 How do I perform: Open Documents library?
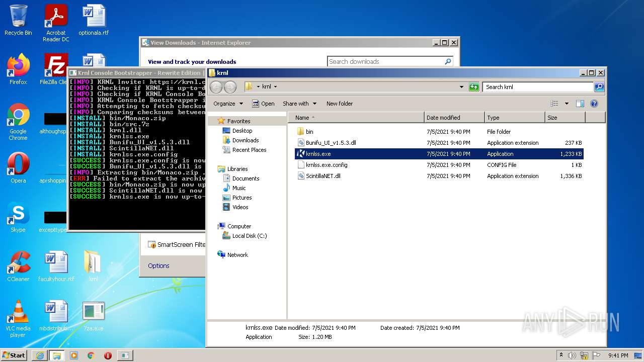246,178
